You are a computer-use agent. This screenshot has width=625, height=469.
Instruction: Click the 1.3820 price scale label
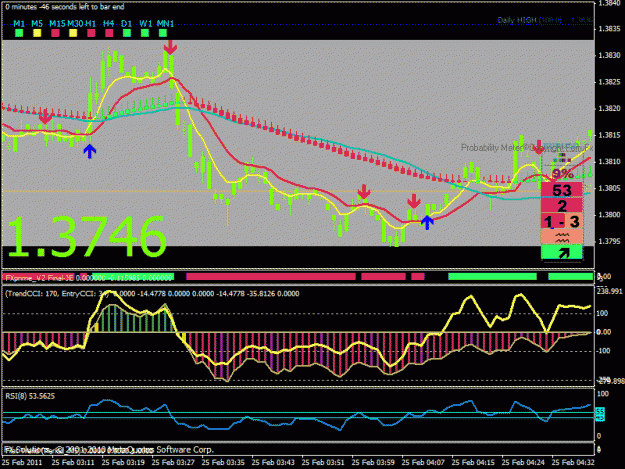[610, 108]
